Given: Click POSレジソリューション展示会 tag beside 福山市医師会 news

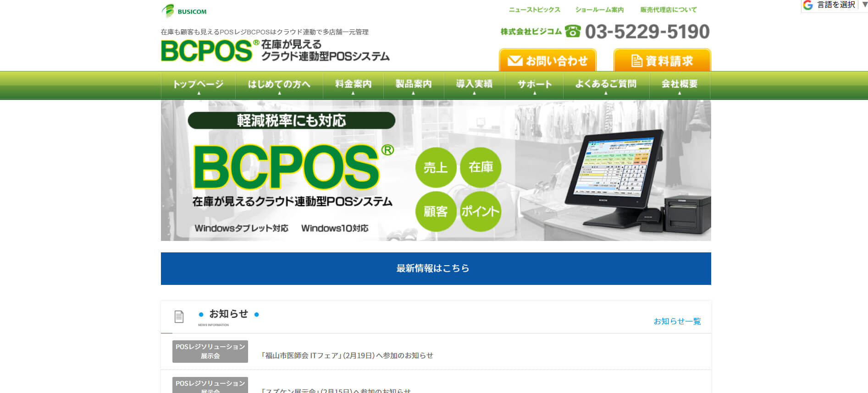Looking at the screenshot, I should pos(210,351).
